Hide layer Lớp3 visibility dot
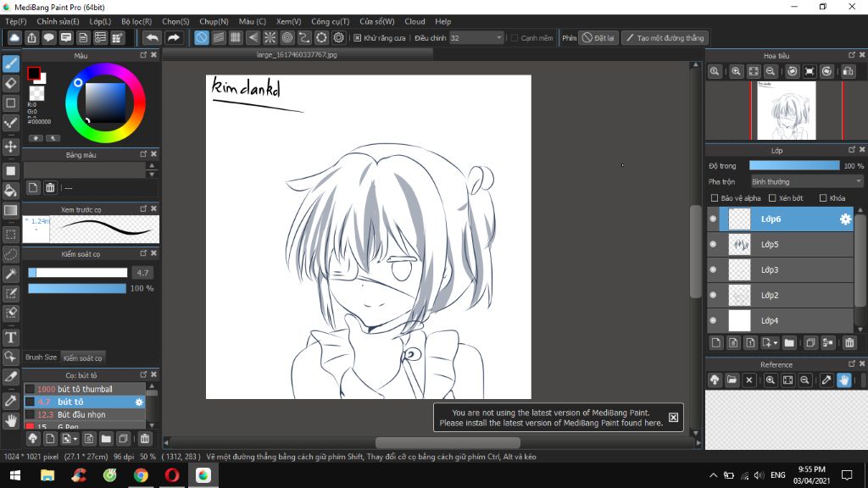 pos(713,270)
